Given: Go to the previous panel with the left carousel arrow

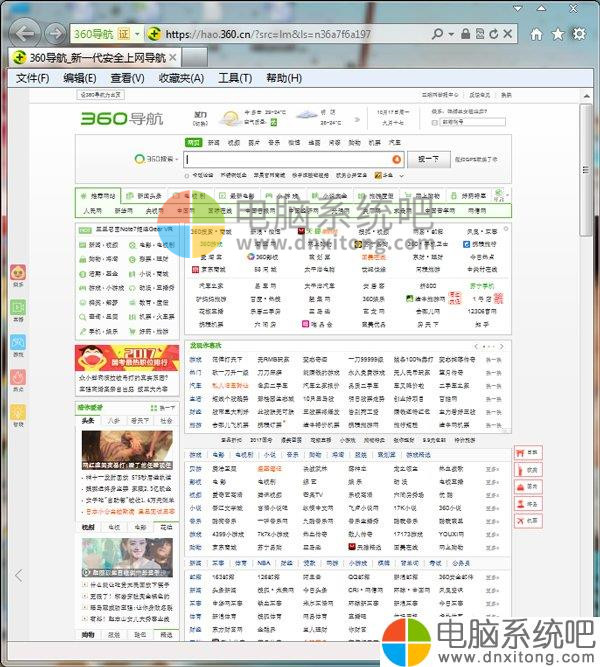Looking at the screenshot, I should pos(476,346).
